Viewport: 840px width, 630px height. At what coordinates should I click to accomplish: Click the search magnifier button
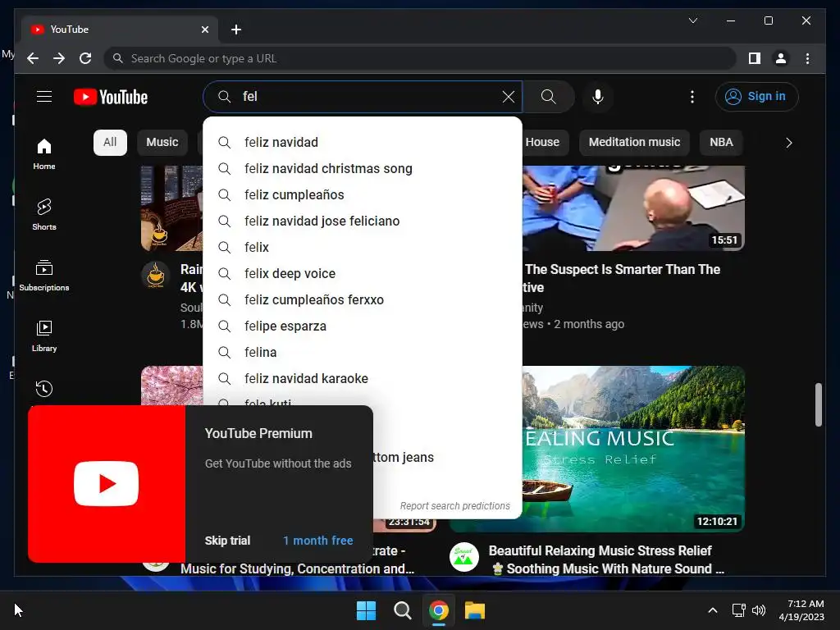coord(548,97)
